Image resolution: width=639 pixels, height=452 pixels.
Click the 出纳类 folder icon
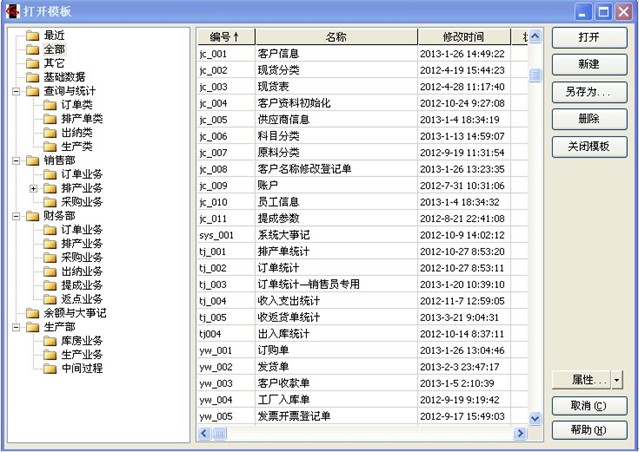[51, 132]
